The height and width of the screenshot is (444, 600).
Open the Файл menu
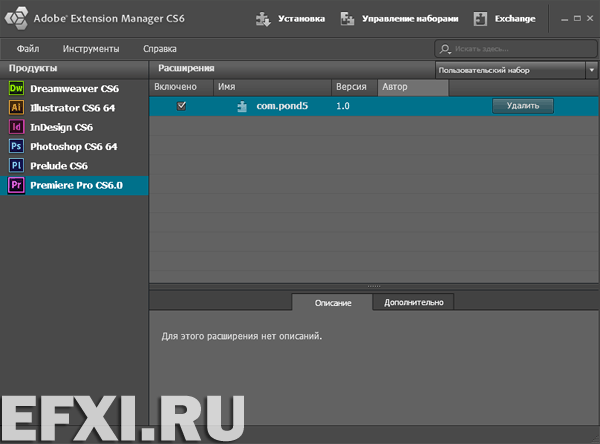28,48
